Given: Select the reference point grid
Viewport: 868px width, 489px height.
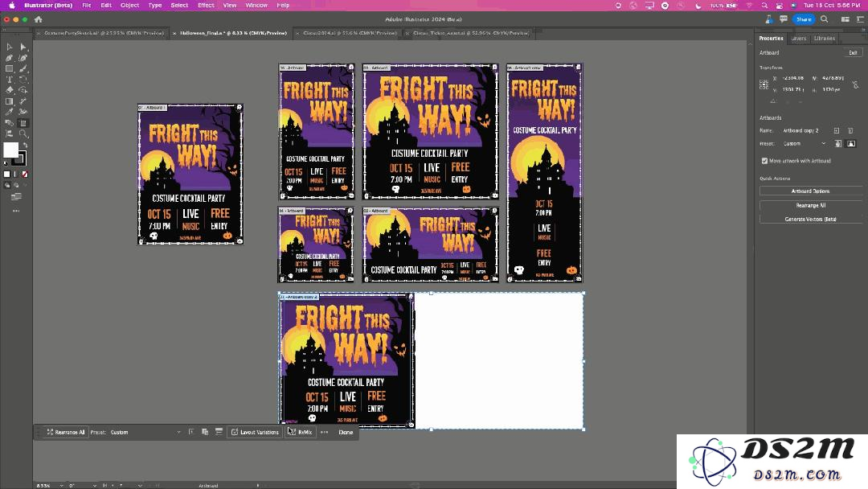Looking at the screenshot, I should (x=764, y=84).
